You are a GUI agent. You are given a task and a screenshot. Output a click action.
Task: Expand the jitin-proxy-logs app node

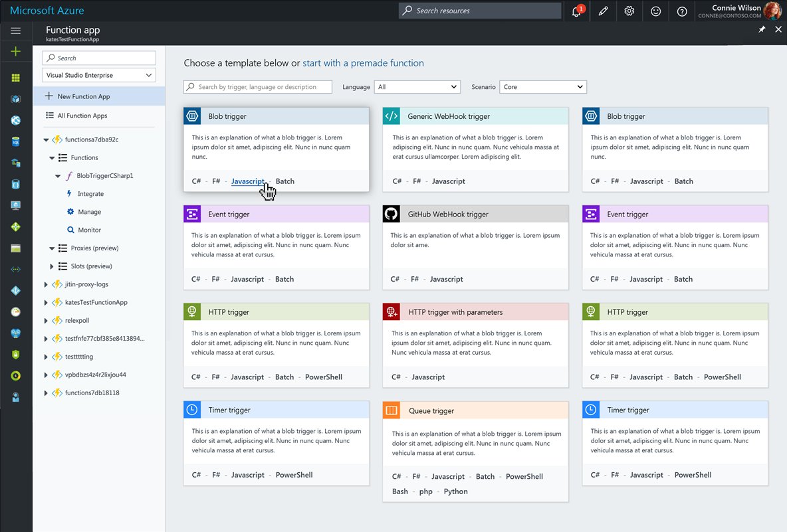pos(46,284)
